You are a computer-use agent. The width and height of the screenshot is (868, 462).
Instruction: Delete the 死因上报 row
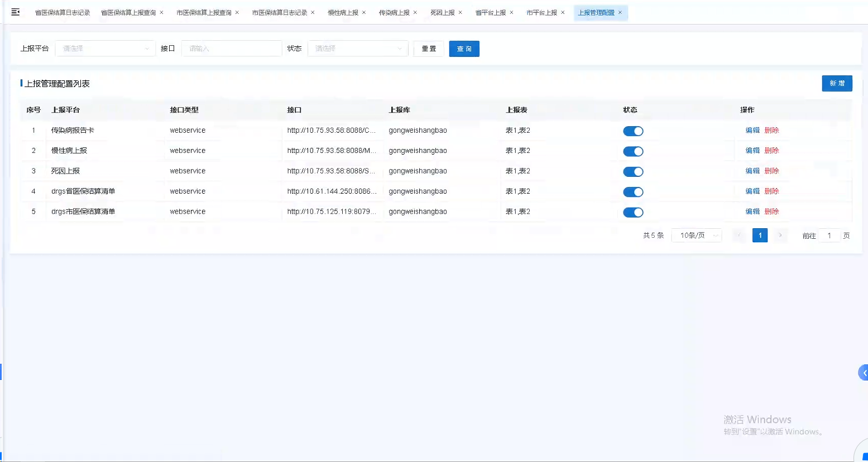point(771,171)
